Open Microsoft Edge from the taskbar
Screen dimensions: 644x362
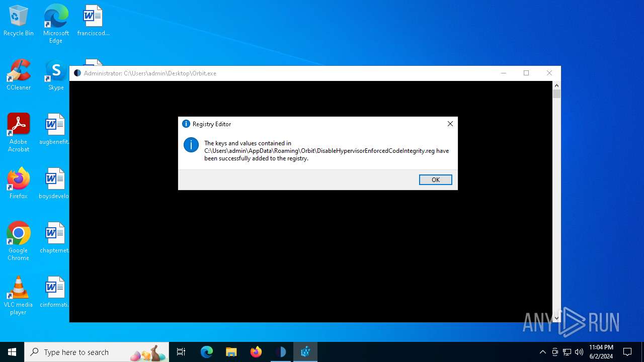[207, 352]
